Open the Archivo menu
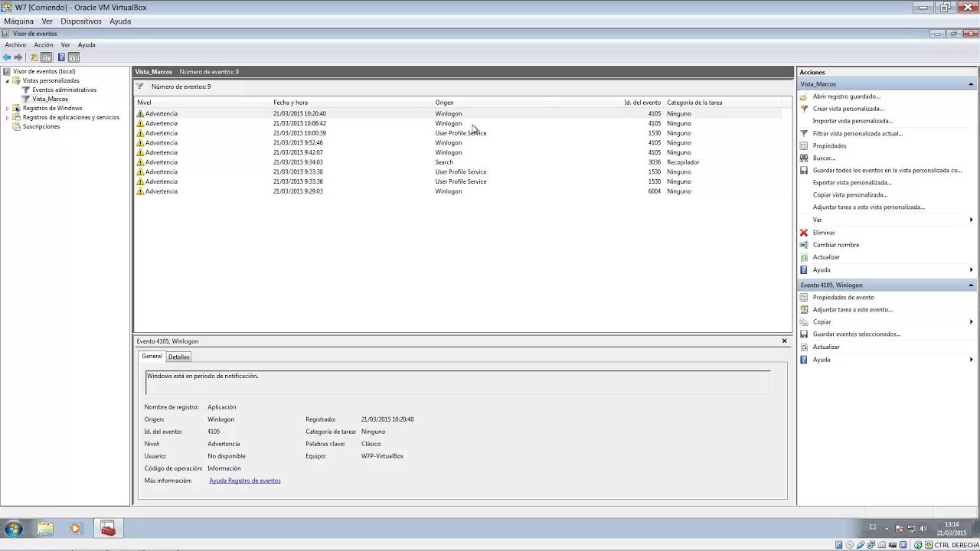This screenshot has height=551, width=980. [15, 45]
